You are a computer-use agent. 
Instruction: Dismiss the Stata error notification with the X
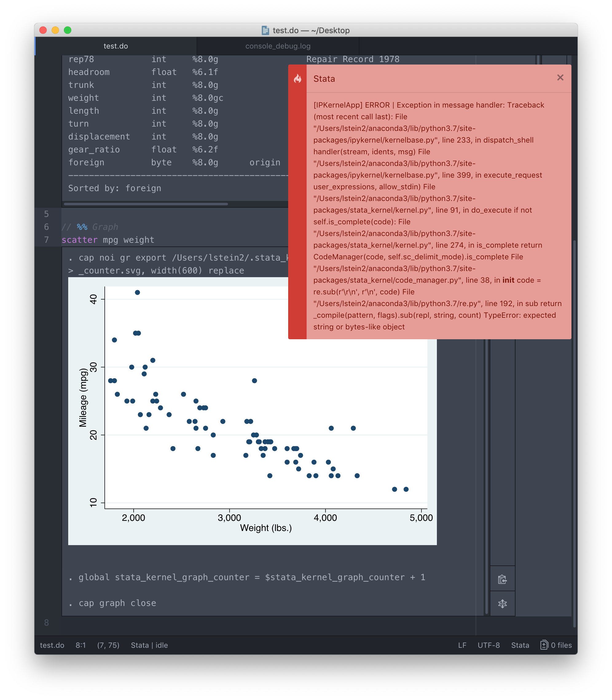560,77
